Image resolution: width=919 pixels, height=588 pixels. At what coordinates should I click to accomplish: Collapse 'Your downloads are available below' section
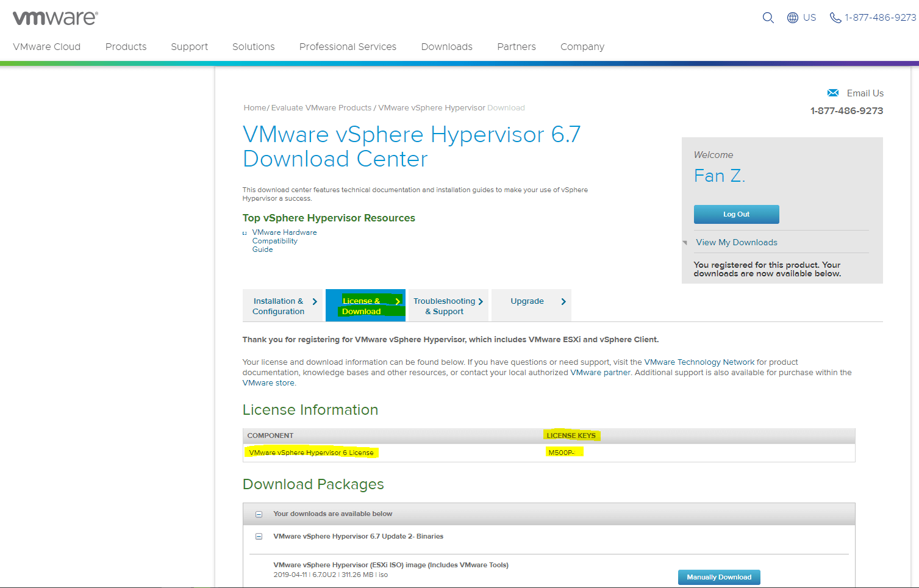click(259, 514)
